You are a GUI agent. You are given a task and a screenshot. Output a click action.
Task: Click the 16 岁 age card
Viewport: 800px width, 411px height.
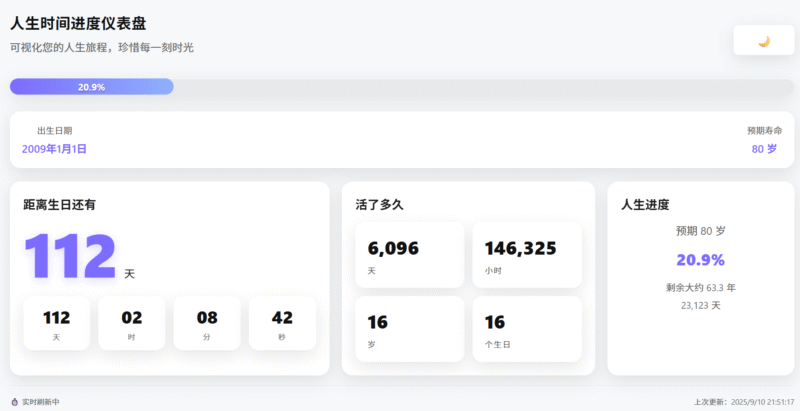pos(410,329)
